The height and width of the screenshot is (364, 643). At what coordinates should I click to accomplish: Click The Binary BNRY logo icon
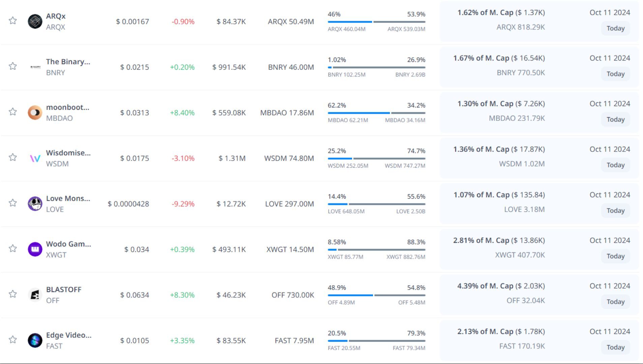point(35,67)
